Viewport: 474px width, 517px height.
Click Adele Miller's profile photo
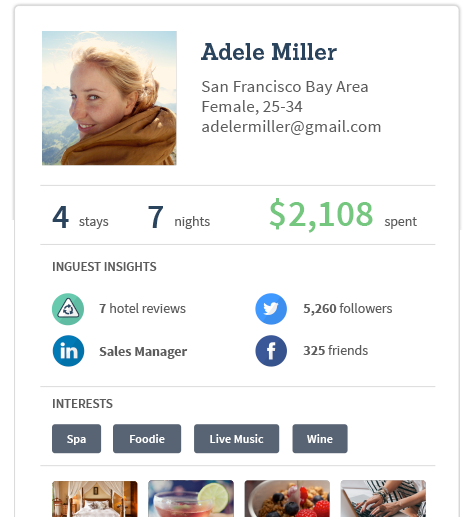109,98
